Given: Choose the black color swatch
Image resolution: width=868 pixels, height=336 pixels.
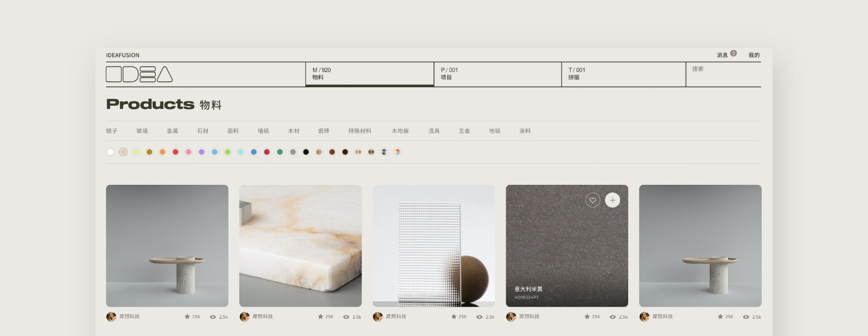Looking at the screenshot, I should (x=306, y=152).
